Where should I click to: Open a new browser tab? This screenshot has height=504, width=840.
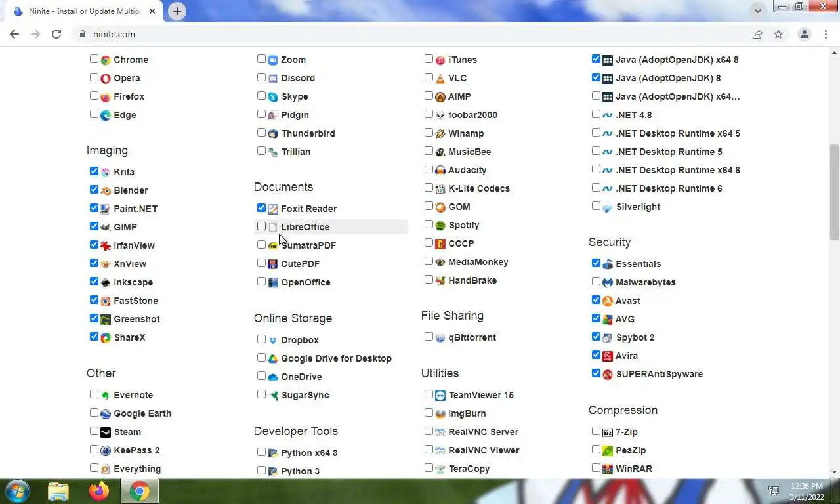pos(177,11)
